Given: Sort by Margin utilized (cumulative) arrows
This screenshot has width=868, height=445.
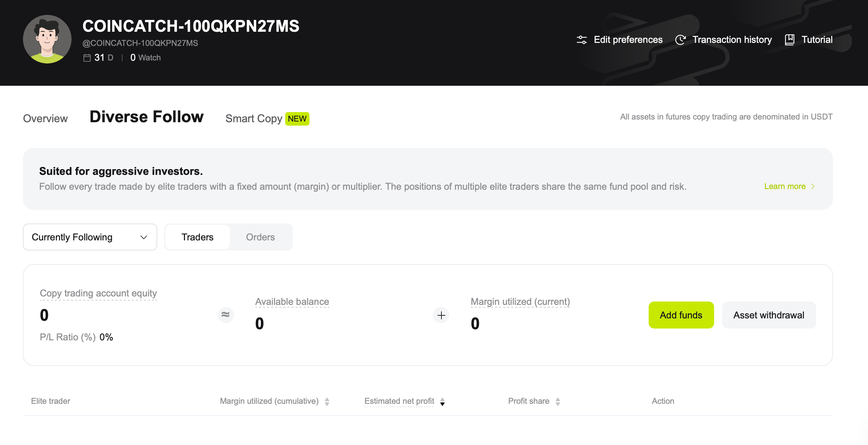Looking at the screenshot, I should [327, 401].
